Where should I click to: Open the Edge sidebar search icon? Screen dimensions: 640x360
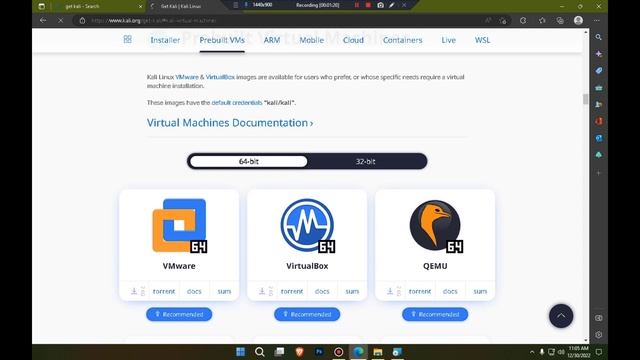point(598,37)
